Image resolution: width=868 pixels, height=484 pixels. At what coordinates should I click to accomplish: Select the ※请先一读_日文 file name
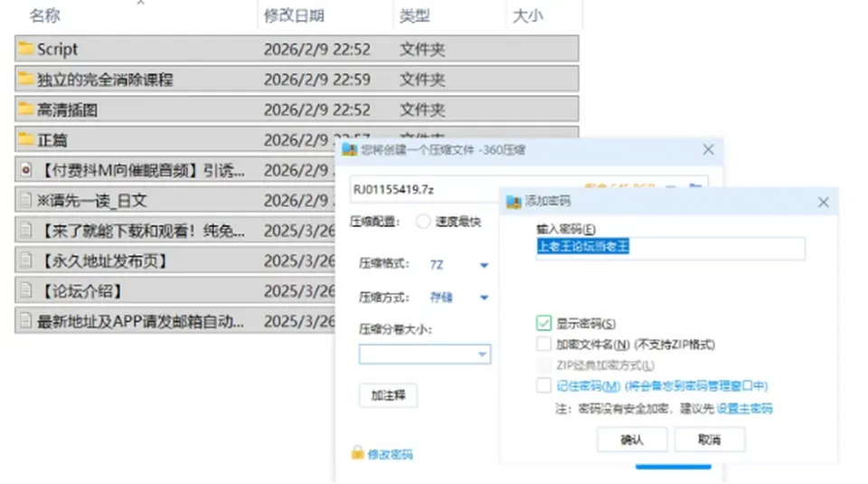tap(92, 201)
